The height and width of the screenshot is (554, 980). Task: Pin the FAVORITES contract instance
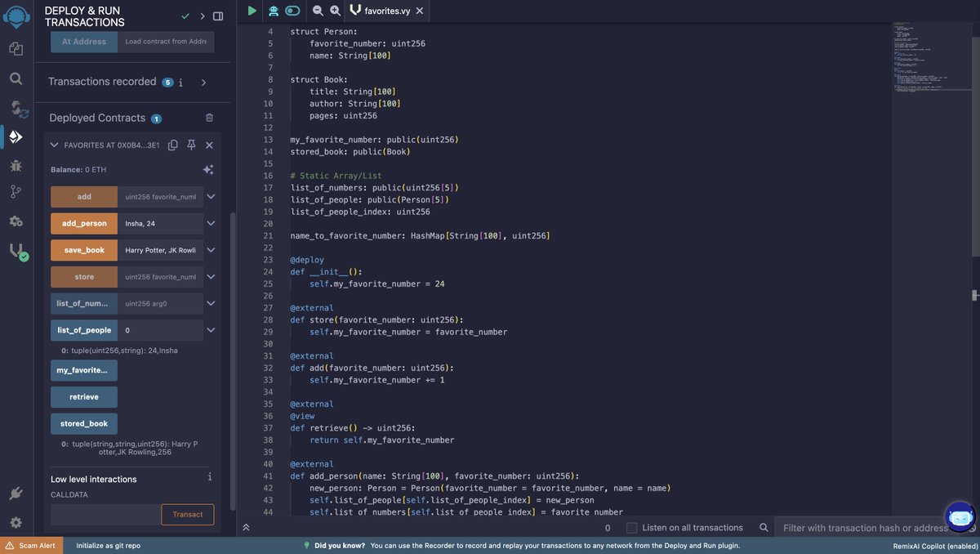(191, 145)
